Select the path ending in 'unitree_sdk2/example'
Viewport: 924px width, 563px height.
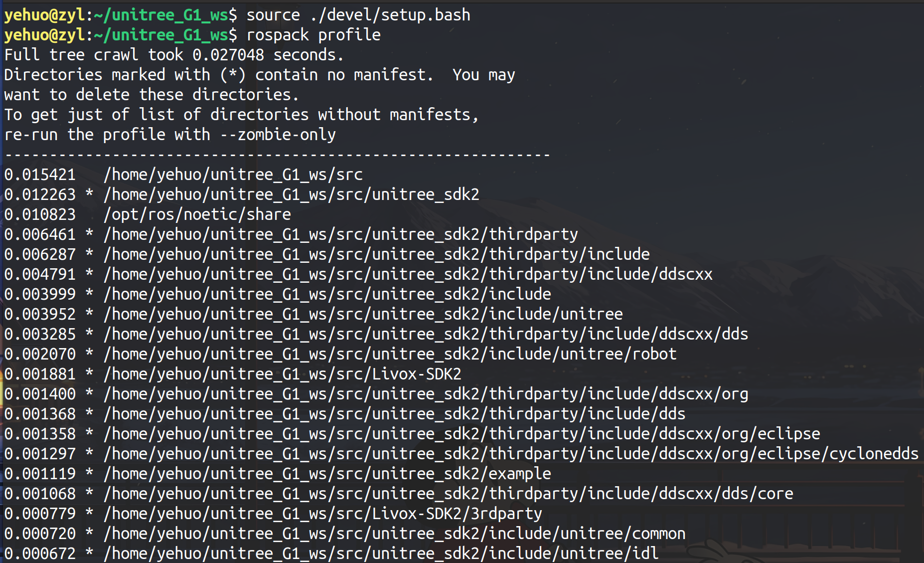(327, 474)
